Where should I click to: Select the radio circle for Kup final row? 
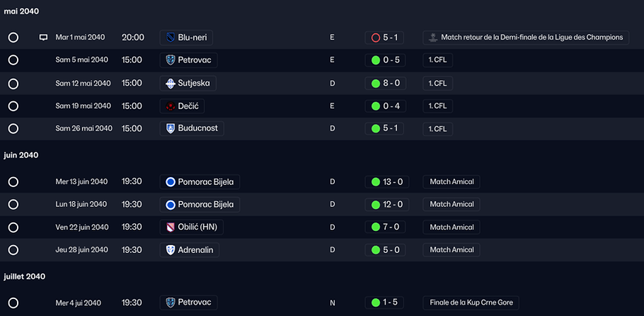point(13,303)
